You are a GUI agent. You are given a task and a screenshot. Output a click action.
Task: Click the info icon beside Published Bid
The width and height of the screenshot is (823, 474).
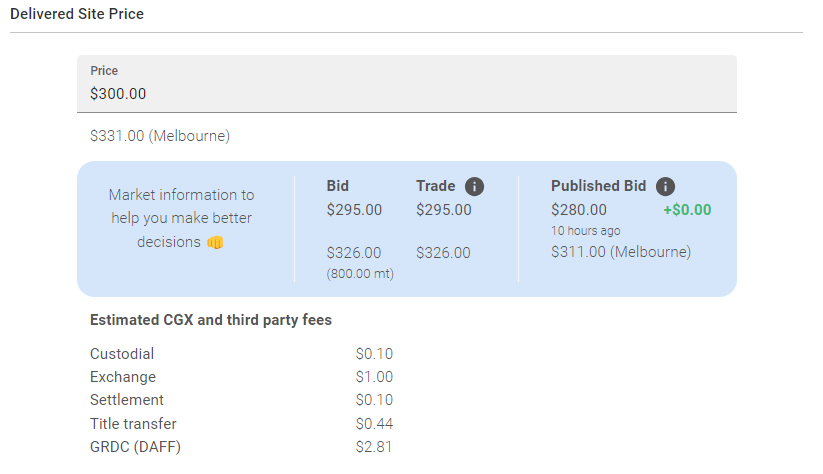(x=666, y=186)
